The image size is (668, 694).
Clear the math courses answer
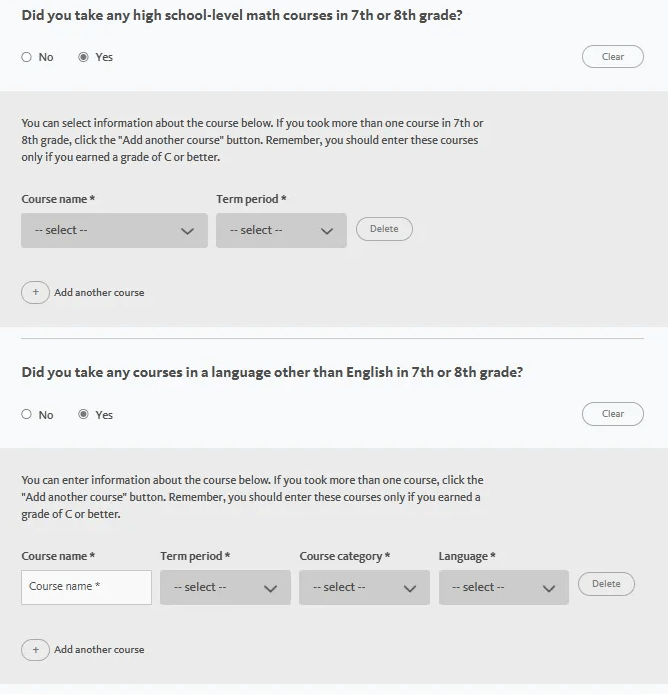pyautogui.click(x=612, y=57)
